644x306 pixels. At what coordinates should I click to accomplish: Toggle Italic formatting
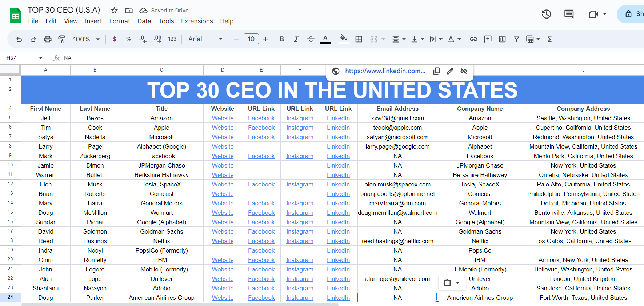pyautogui.click(x=296, y=39)
